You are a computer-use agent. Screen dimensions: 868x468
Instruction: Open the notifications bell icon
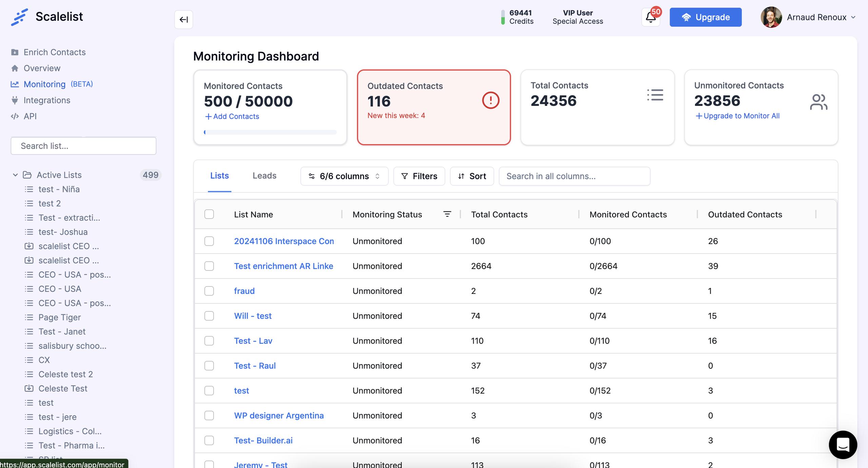[x=650, y=17]
